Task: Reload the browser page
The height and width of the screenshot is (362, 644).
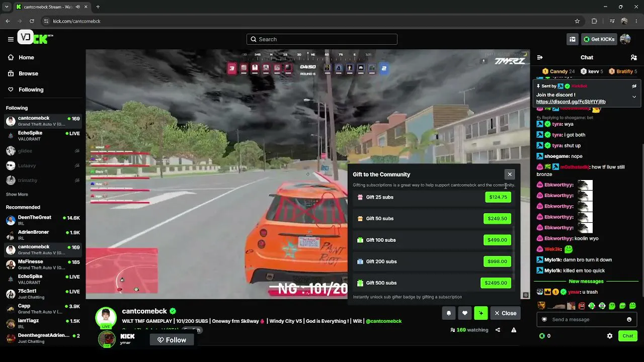Action: [x=32, y=21]
